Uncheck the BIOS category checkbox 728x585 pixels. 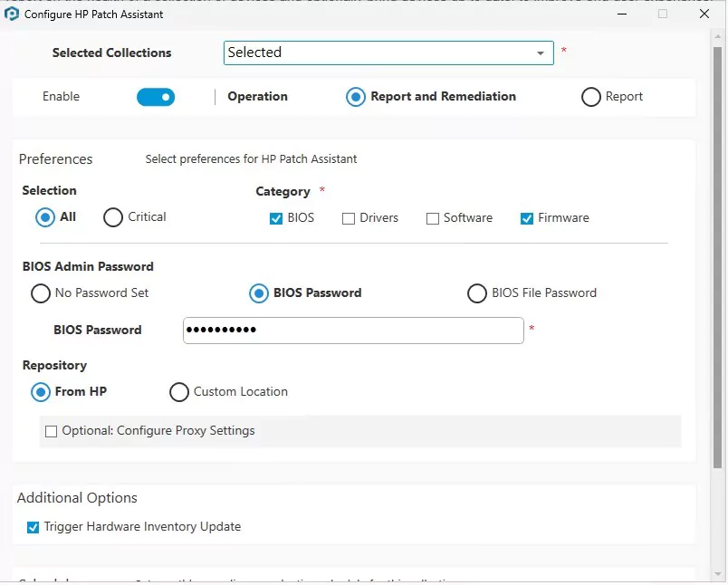276,218
